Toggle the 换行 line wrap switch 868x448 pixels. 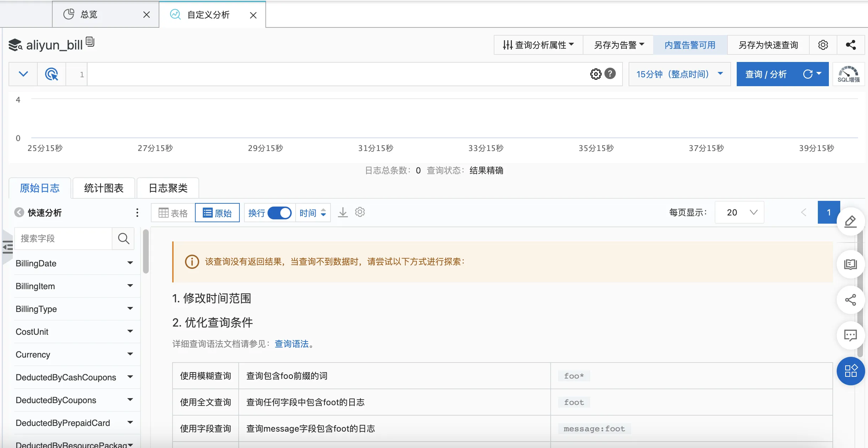coord(279,213)
